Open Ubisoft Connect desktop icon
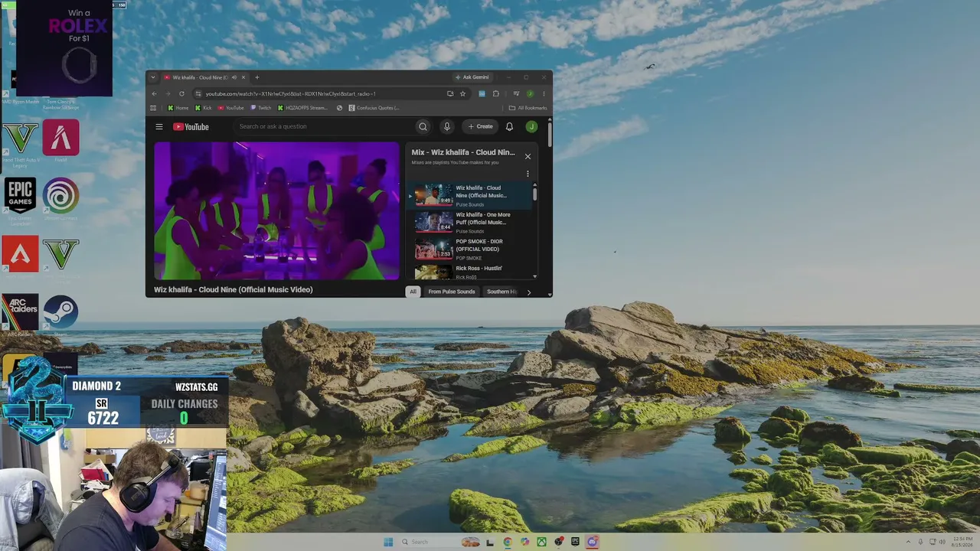Screen dimensions: 980x551 pos(60,200)
